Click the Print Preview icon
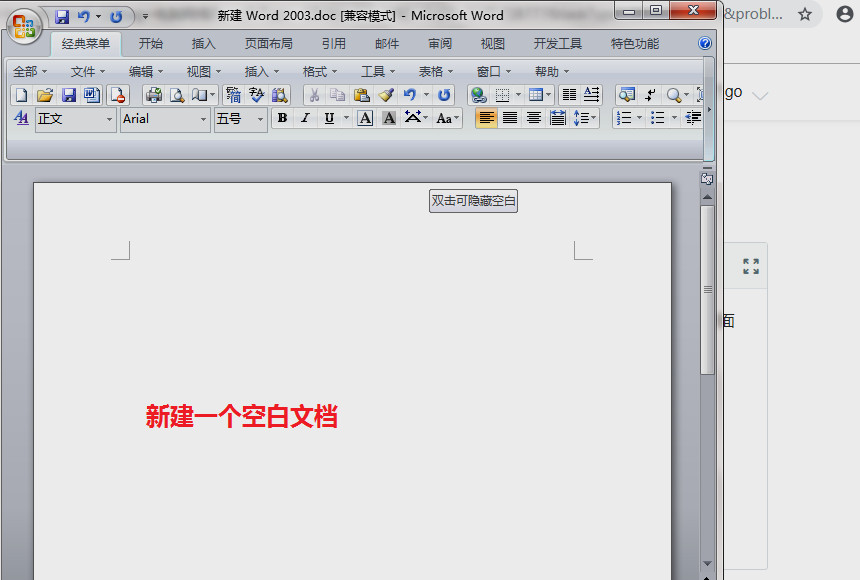860x580 pixels. (176, 95)
